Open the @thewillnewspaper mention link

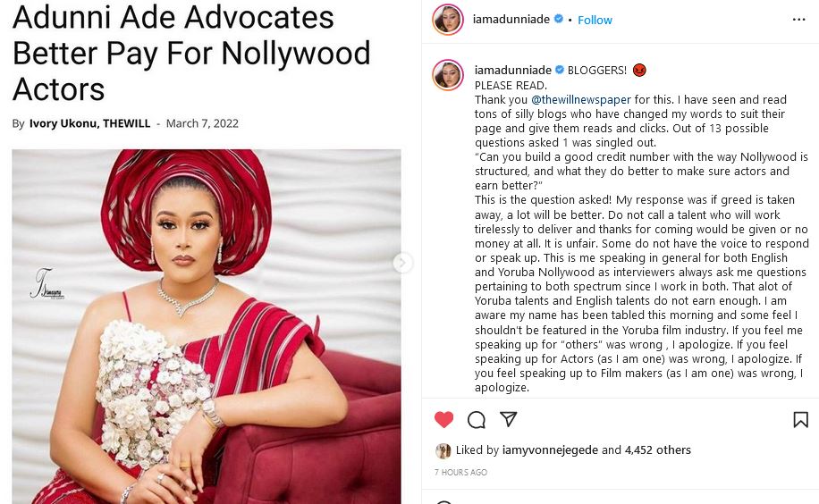581,100
